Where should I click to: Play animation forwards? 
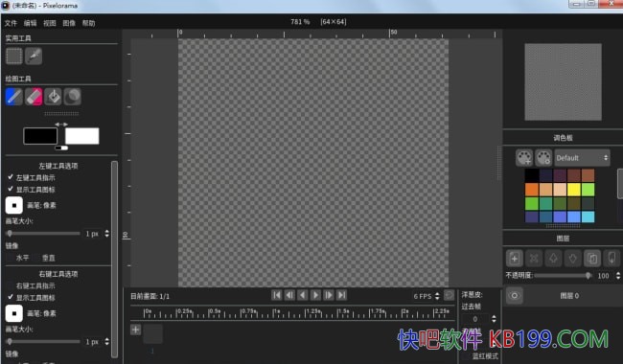point(315,295)
